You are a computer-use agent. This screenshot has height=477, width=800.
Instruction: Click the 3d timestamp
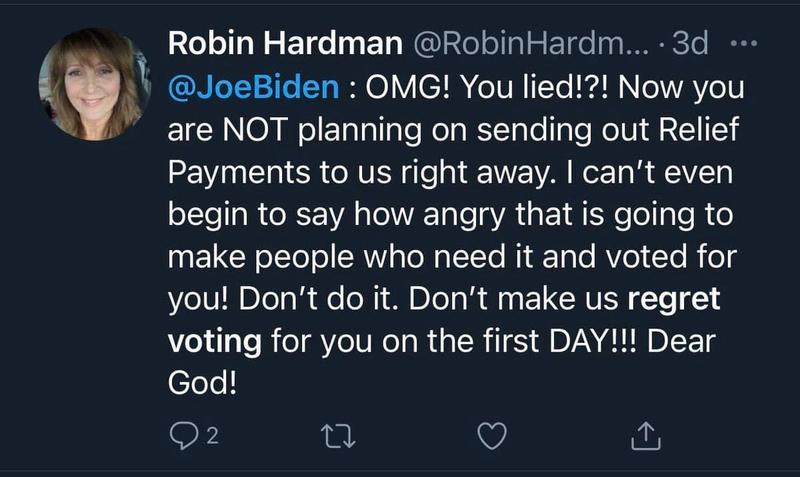(x=692, y=45)
